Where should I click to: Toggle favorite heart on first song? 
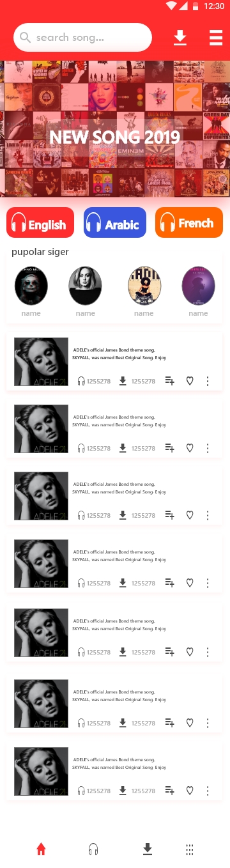[190, 381]
